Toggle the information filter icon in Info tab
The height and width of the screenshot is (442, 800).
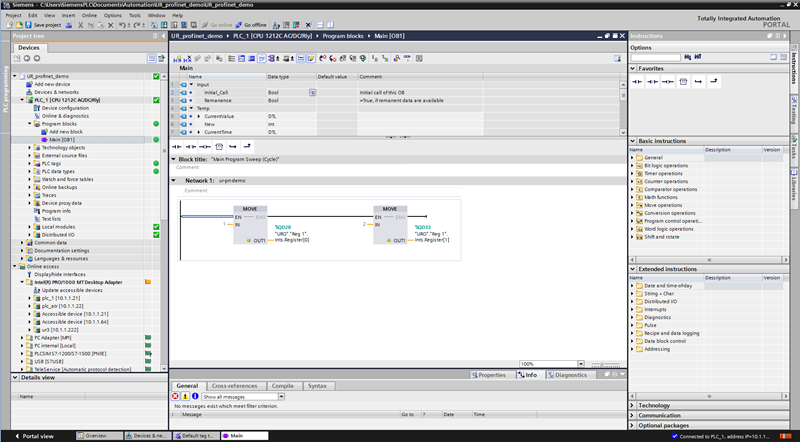click(x=195, y=397)
